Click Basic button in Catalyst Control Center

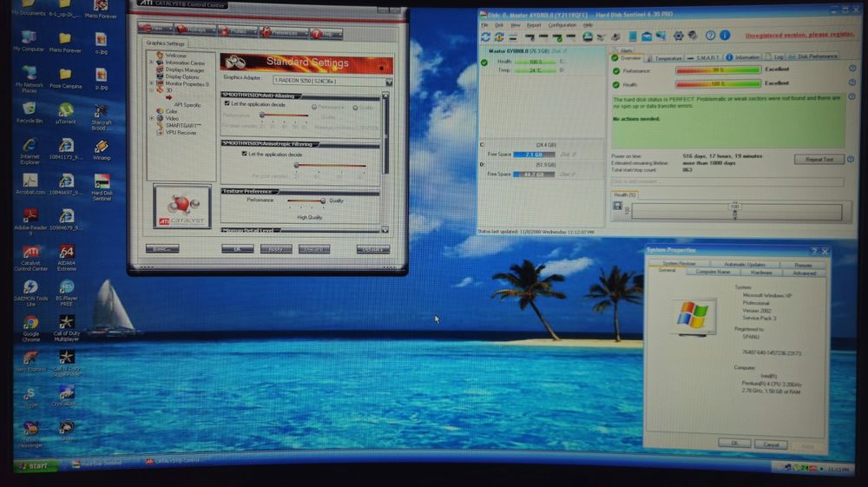(x=162, y=248)
